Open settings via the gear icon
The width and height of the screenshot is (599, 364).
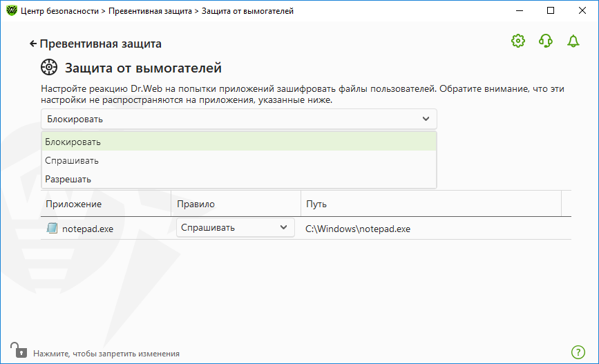point(518,41)
